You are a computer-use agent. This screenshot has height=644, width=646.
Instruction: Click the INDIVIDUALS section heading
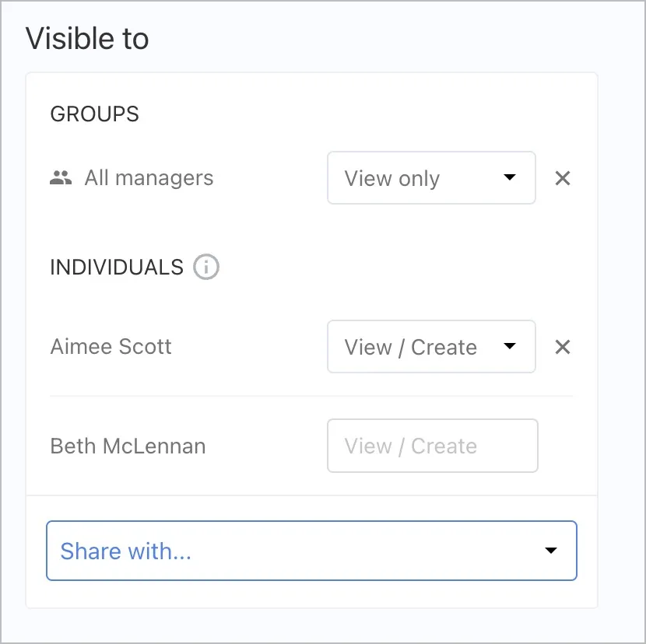117,268
